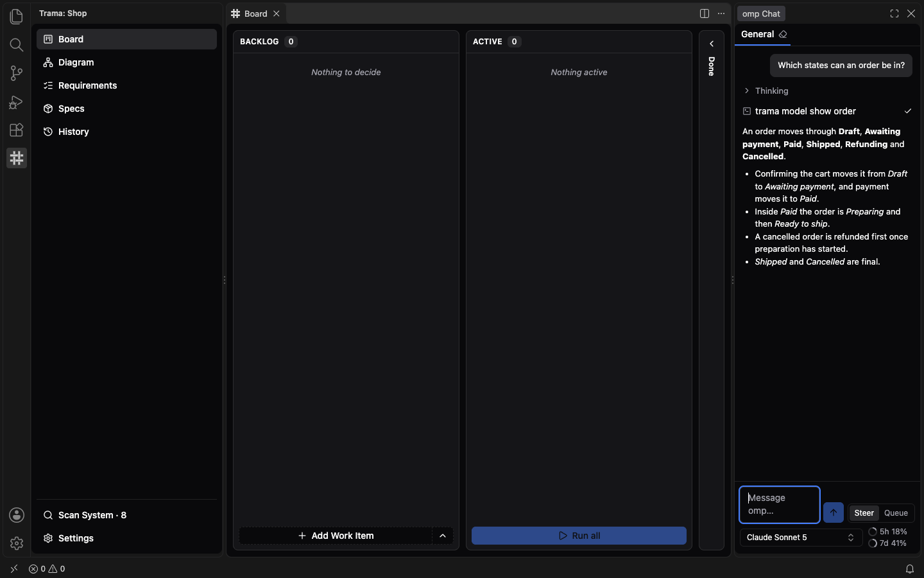The width and height of the screenshot is (924, 578).
Task: Clear the General chat with eraser icon
Action: tap(783, 34)
